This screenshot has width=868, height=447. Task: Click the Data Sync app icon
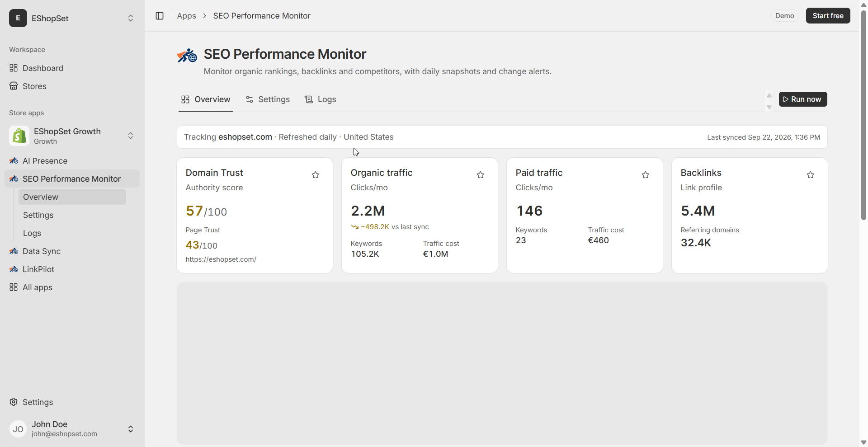point(14,251)
